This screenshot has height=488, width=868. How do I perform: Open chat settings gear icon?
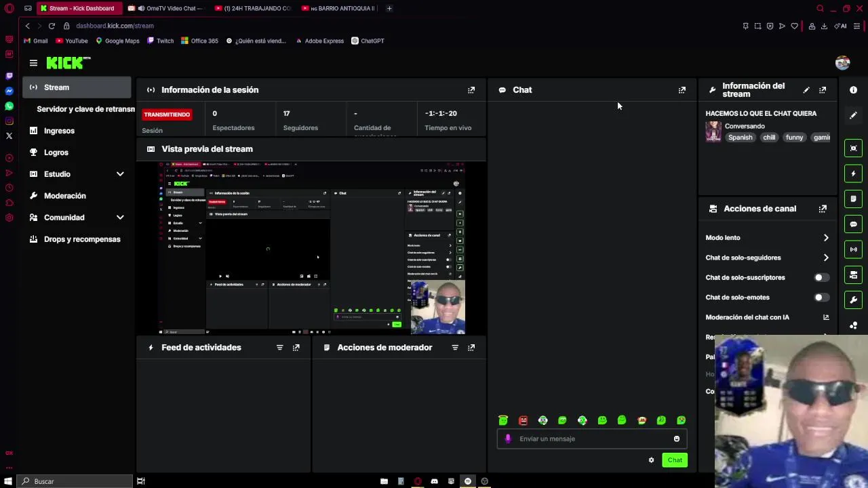651,460
